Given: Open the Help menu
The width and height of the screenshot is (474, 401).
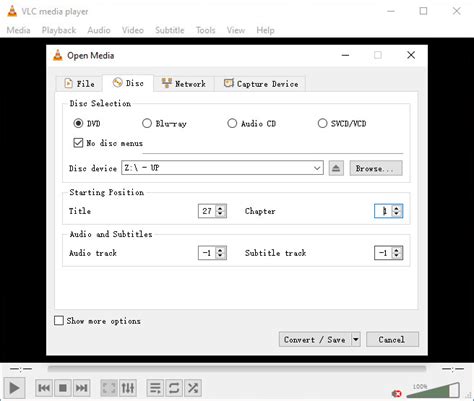Looking at the screenshot, I should [265, 30].
